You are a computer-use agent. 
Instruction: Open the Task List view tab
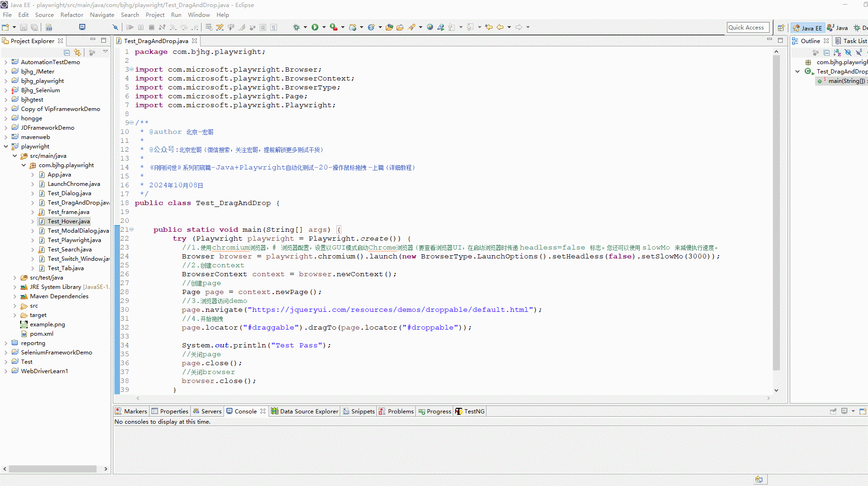click(851, 41)
